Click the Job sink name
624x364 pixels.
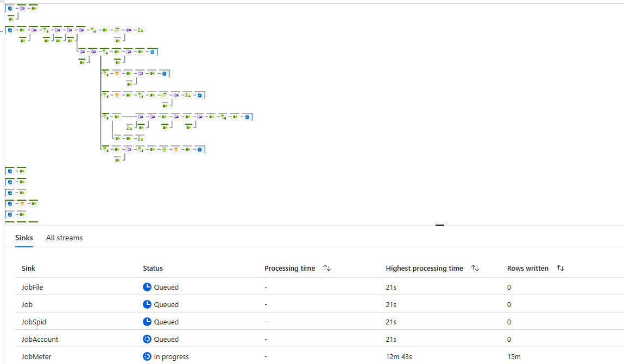pyautogui.click(x=27, y=304)
